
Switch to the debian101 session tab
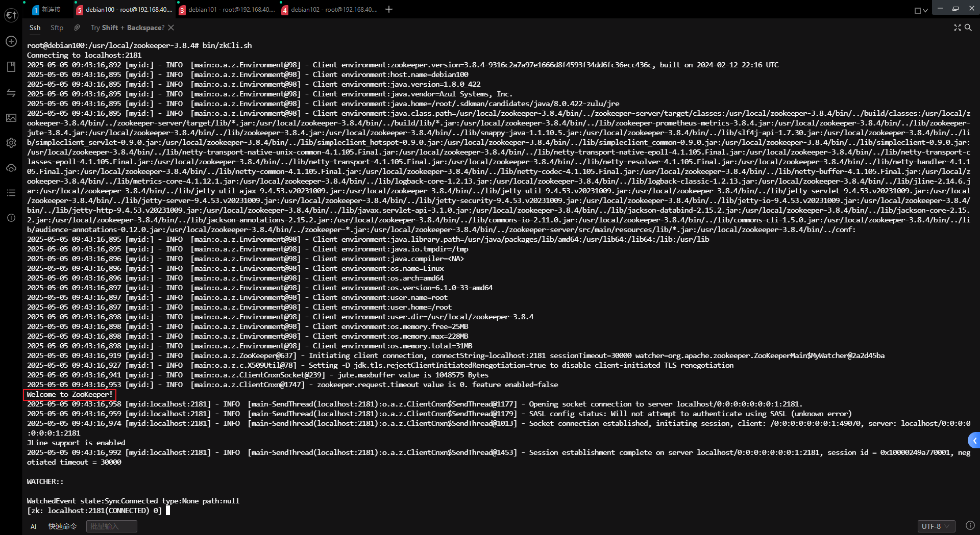click(x=227, y=9)
